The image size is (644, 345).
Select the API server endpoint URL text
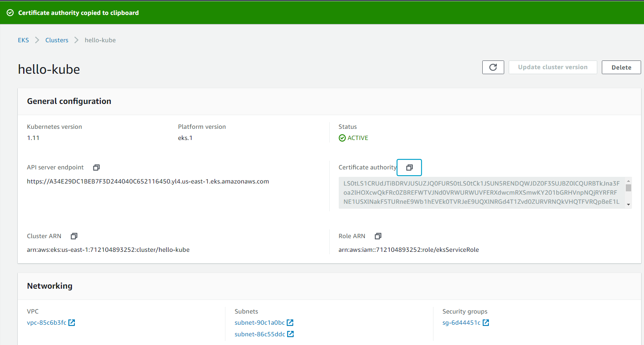point(148,181)
